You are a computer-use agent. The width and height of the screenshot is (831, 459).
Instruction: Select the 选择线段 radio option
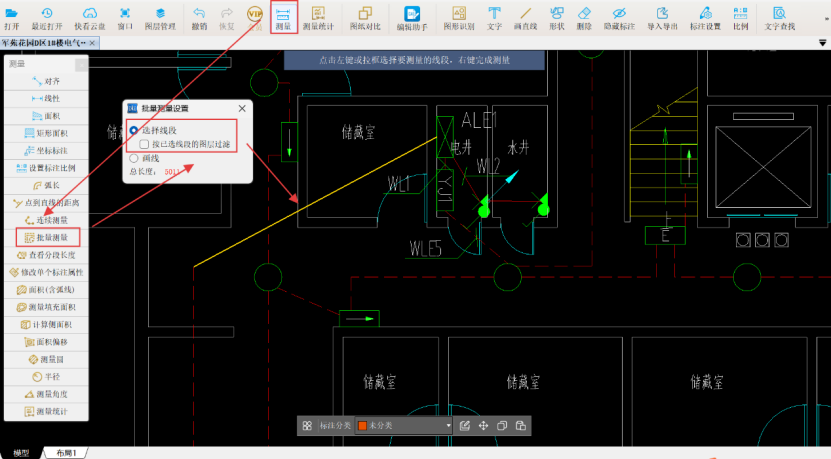[x=134, y=130]
